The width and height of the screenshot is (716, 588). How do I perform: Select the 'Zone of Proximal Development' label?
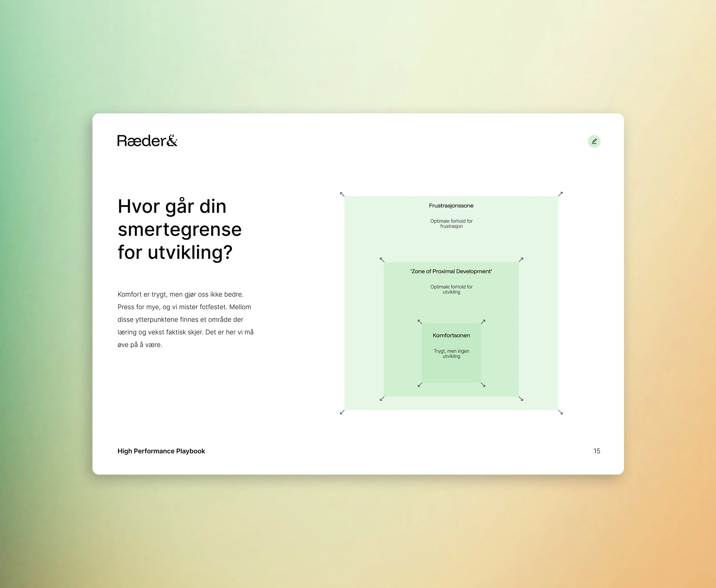(x=451, y=271)
